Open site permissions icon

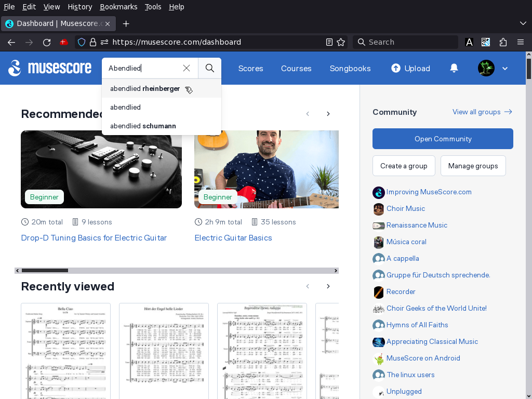(104, 42)
